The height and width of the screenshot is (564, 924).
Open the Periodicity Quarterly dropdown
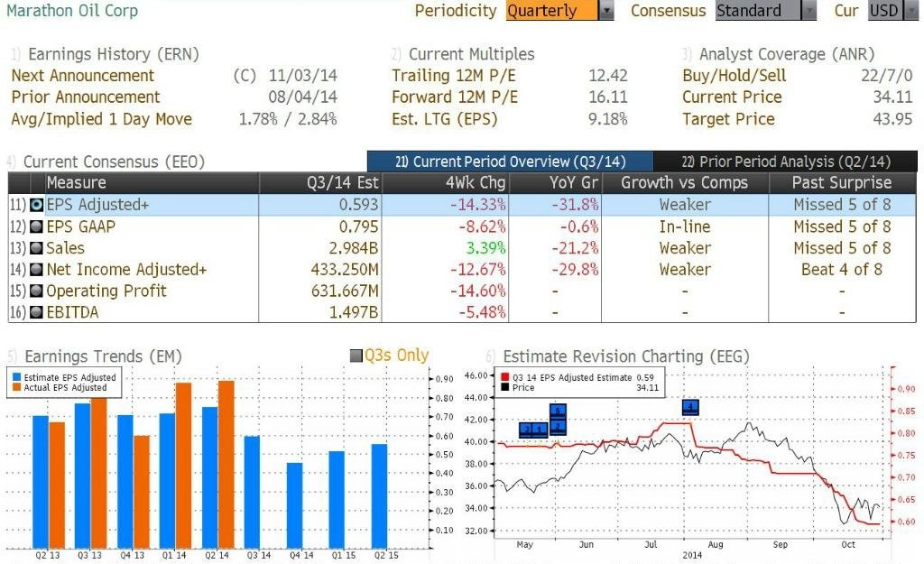pyautogui.click(x=559, y=11)
